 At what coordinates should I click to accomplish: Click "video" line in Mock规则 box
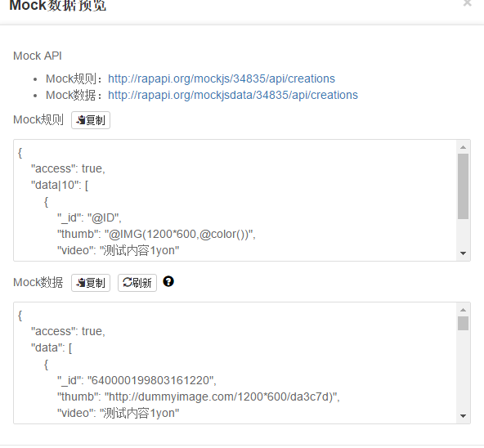coord(118,251)
